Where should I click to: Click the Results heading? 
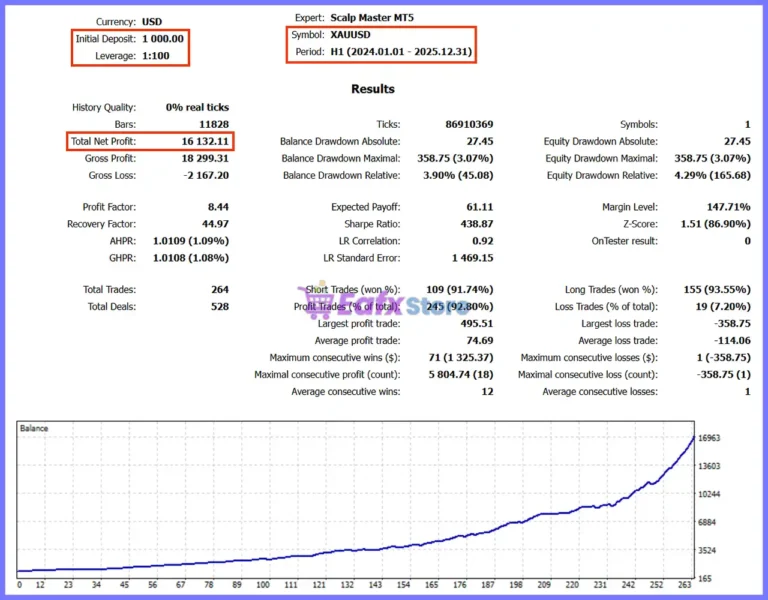click(x=373, y=89)
